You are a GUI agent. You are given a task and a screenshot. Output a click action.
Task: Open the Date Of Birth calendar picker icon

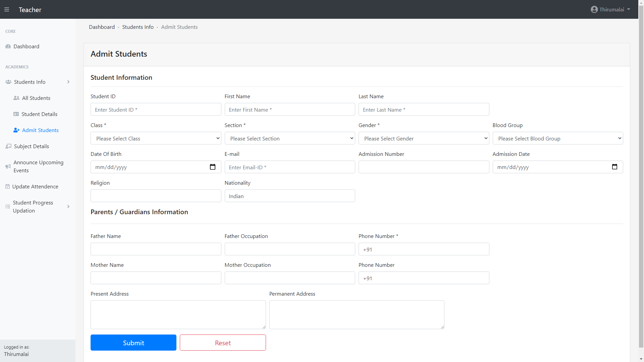pyautogui.click(x=213, y=167)
